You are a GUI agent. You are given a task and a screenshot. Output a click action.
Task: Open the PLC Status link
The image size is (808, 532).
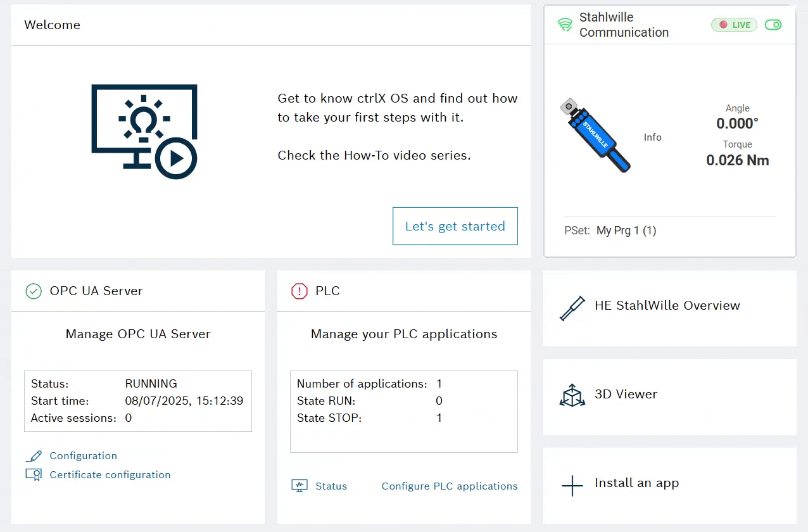click(x=331, y=486)
